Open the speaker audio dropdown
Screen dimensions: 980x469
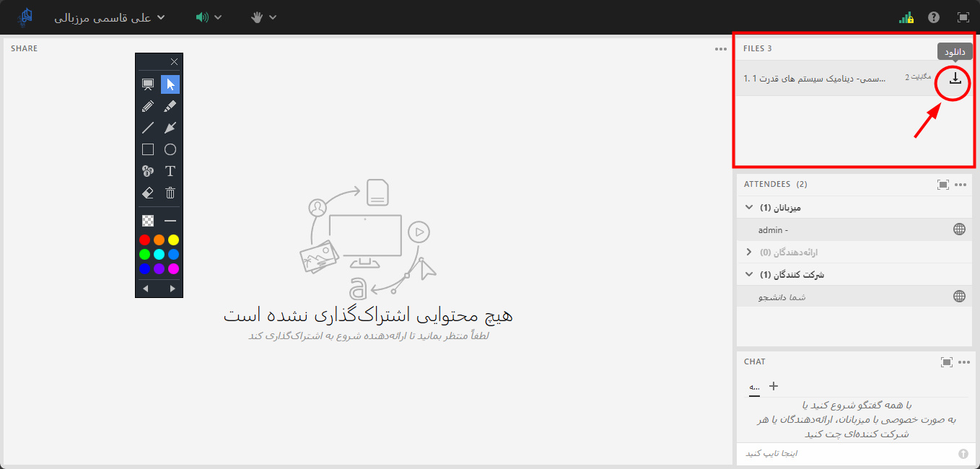[209, 17]
